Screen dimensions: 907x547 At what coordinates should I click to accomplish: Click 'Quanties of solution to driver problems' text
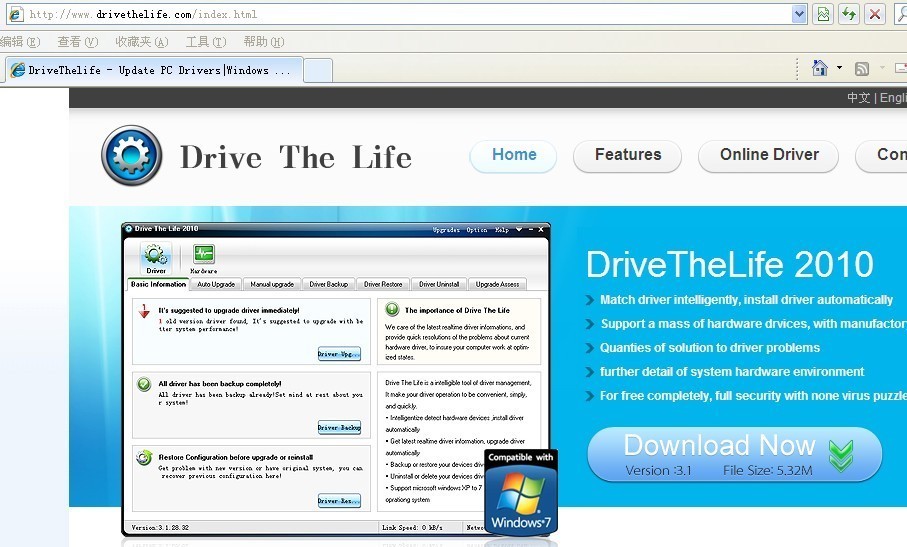[x=710, y=348]
